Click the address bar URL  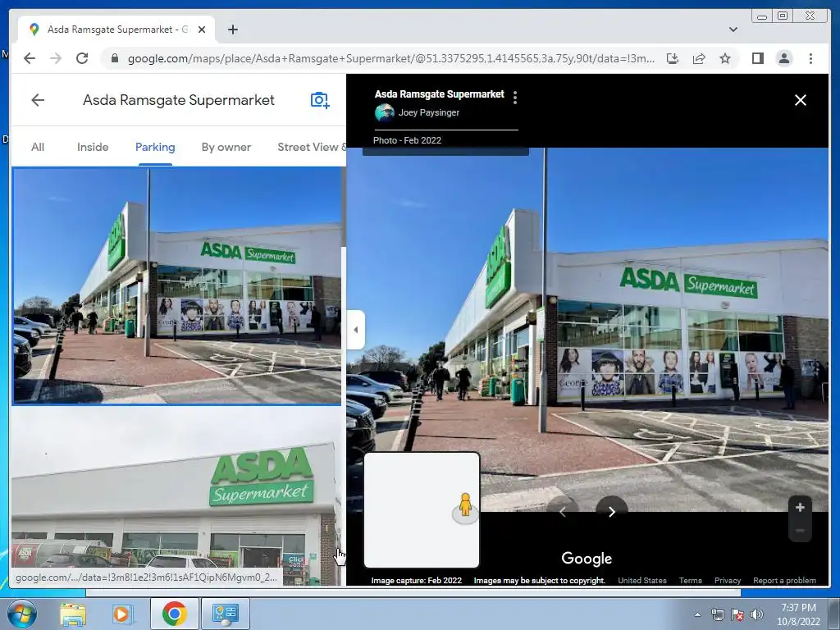(x=391, y=58)
